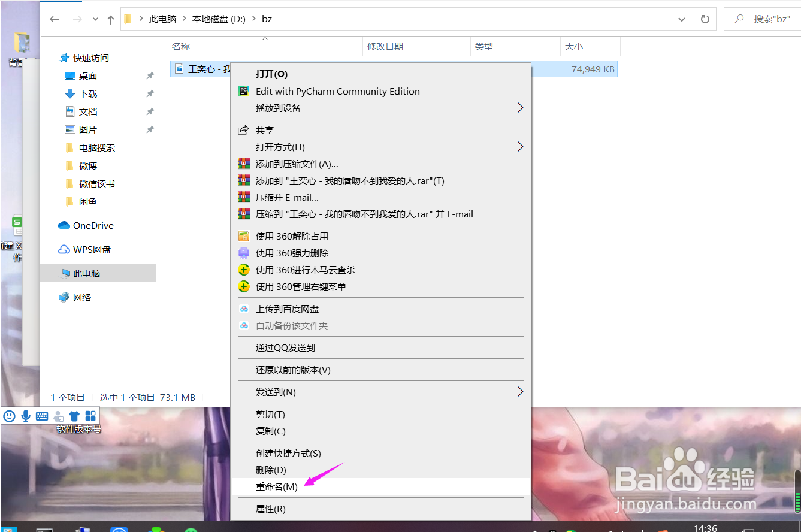
Task: Click the 360 shield icon beside 木马云查杀
Action: click(x=243, y=270)
